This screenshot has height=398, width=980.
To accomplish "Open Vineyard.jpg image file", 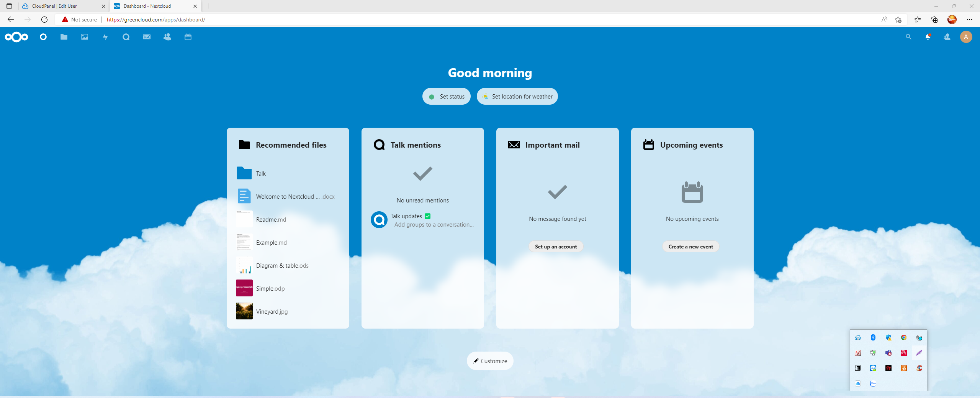I will 288,311.
